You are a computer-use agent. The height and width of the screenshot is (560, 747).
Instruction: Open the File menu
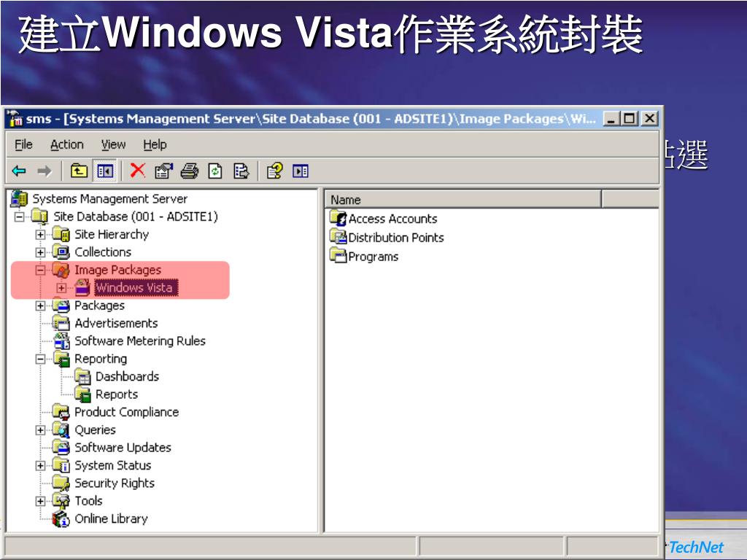point(23,144)
